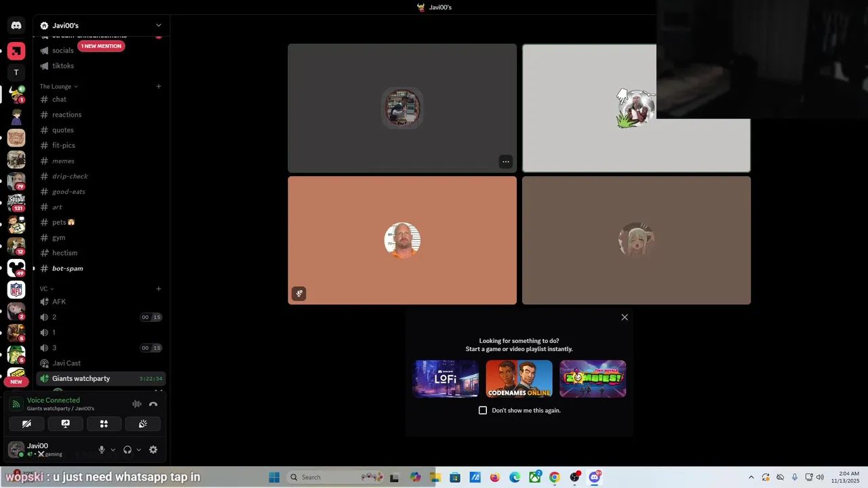The width and height of the screenshot is (868, 488).
Task: Open Firefox from the taskbar
Action: point(494,477)
